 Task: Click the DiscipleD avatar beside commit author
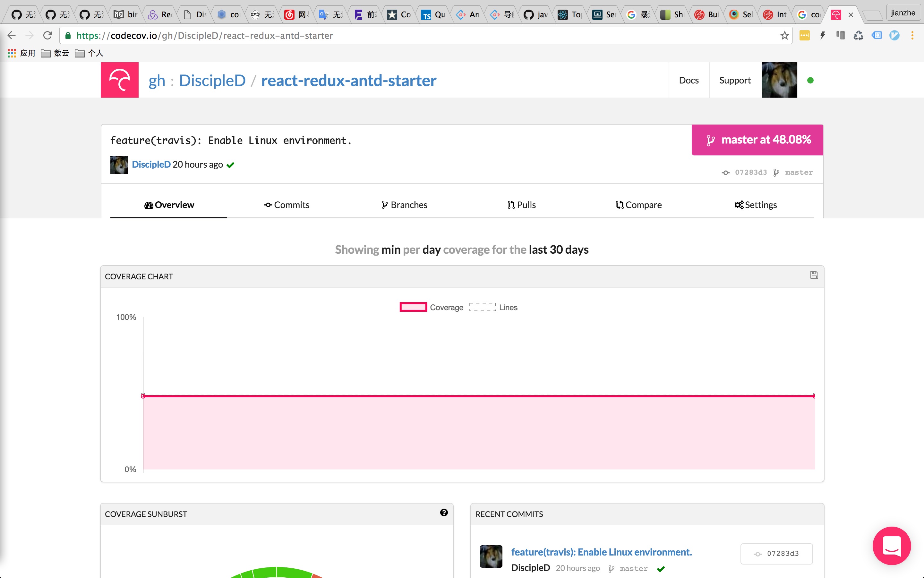coord(119,165)
